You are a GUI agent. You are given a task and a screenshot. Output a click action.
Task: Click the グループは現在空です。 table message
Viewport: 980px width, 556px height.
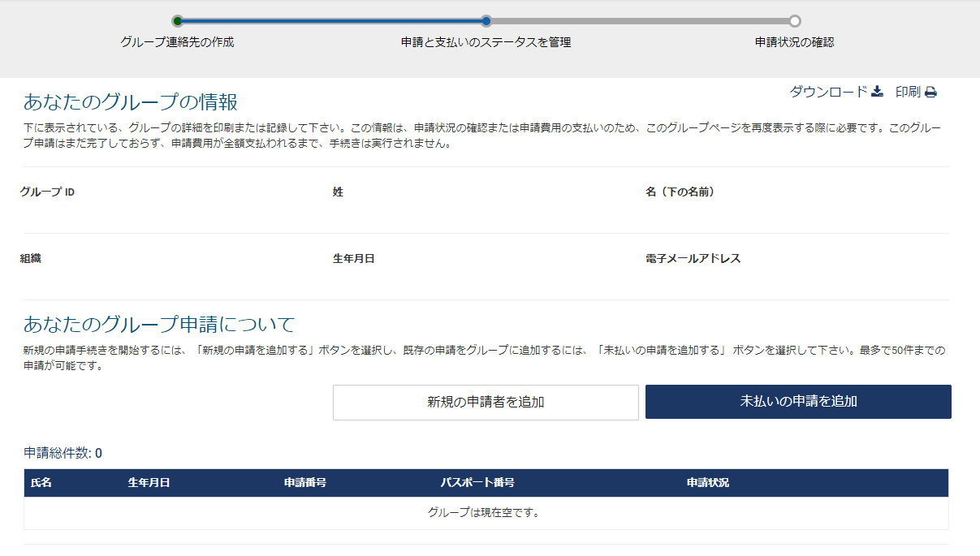pyautogui.click(x=486, y=513)
